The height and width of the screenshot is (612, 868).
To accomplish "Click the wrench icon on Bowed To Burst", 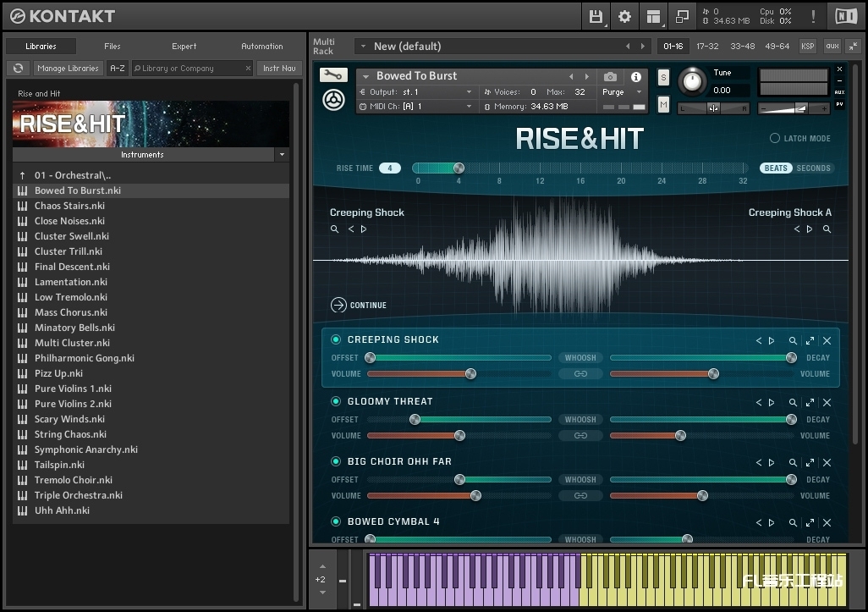I will click(x=335, y=76).
